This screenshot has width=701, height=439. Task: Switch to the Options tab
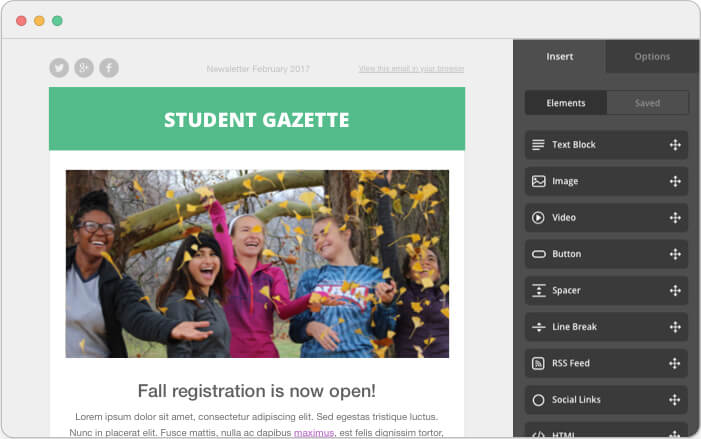click(652, 56)
